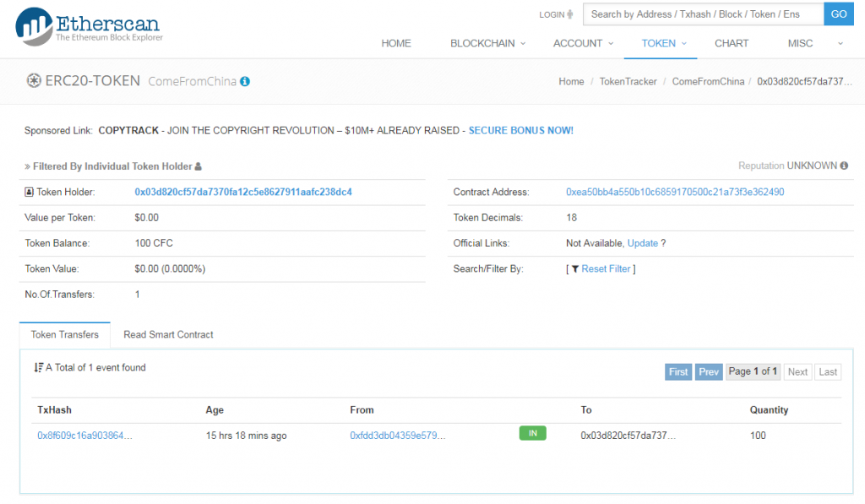Click the login user icon

570,14
